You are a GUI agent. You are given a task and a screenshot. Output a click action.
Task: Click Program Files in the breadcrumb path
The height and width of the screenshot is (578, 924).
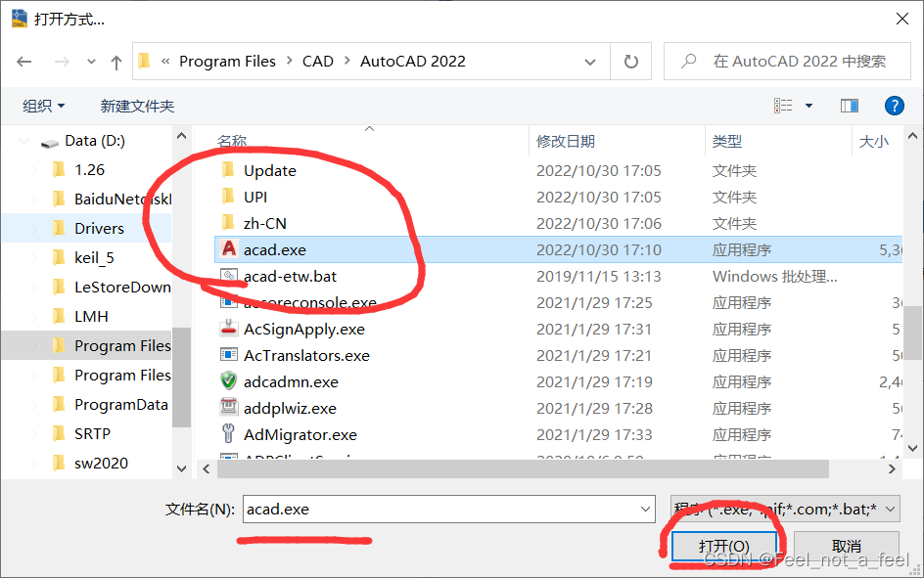tap(227, 62)
